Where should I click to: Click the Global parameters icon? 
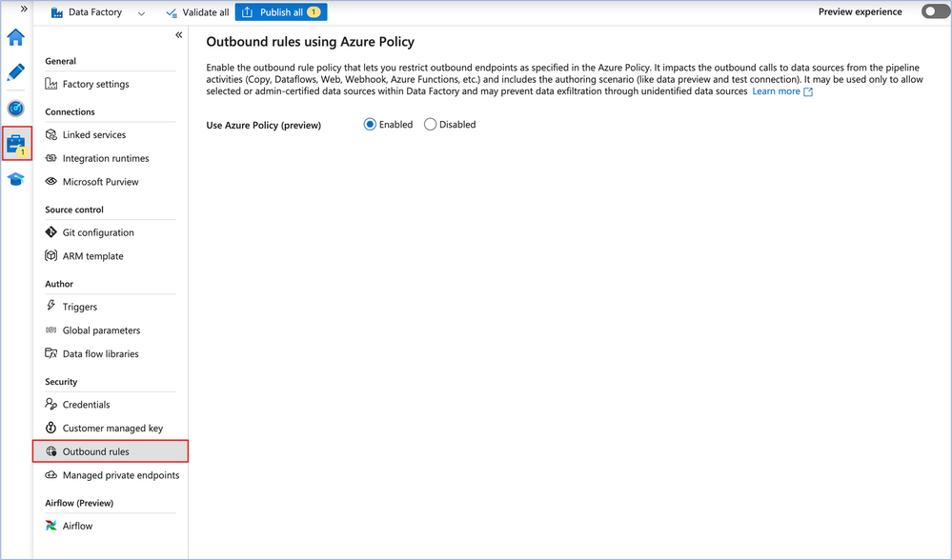pyautogui.click(x=51, y=330)
